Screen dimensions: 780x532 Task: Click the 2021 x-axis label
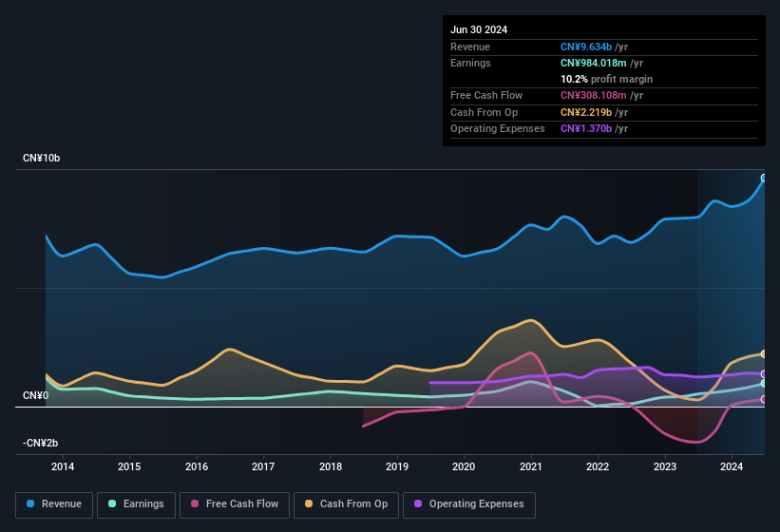[x=531, y=466]
